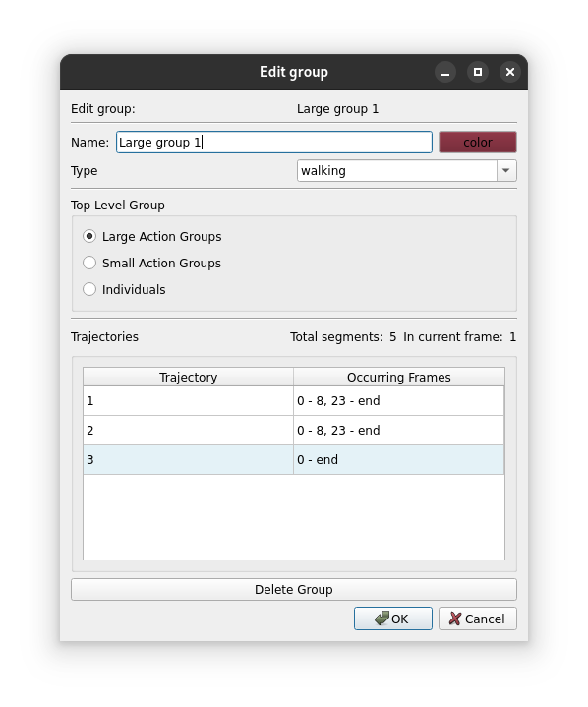Click the Occurring Frames column header
588x707 pixels.
coord(398,377)
